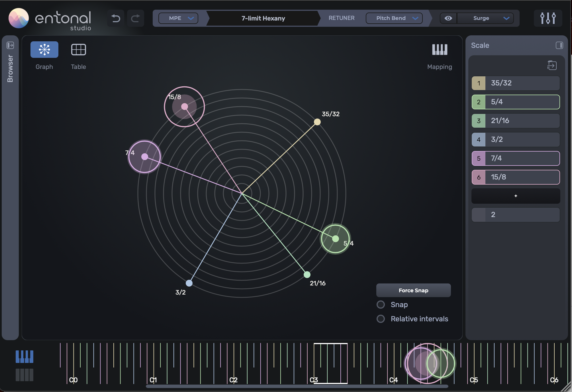
Task: Click the import/reload icon in Scale panel
Action: (x=551, y=65)
